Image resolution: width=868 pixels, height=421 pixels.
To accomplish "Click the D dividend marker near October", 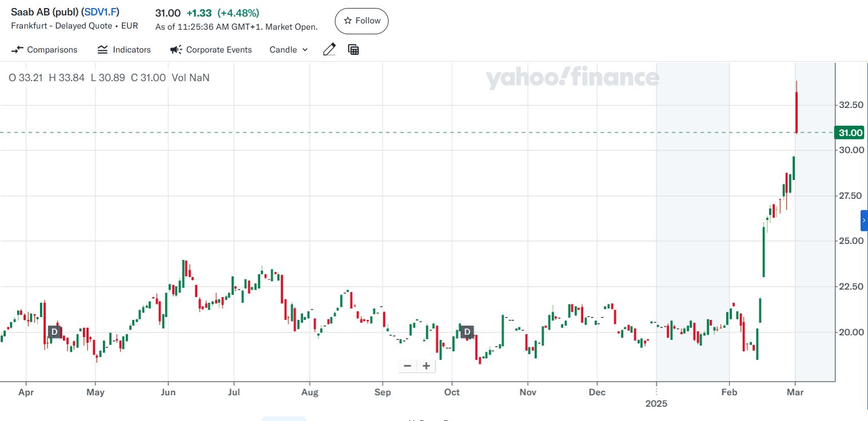I will coord(467,331).
